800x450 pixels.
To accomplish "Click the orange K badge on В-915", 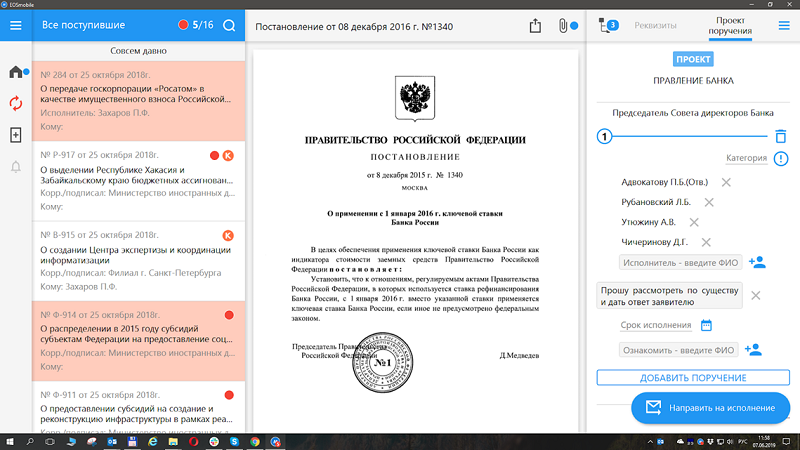I will [228, 236].
